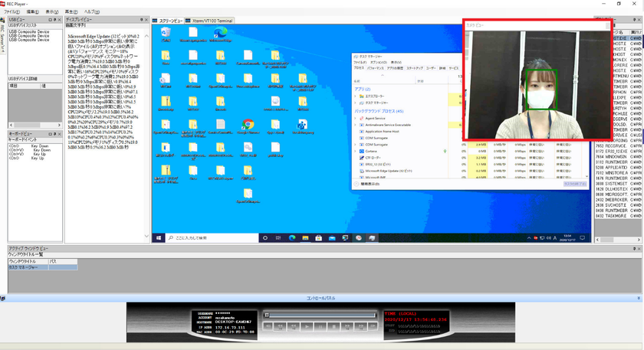Pin the ディスプレイビュー panel
Image resolution: width=644 pixels, height=350 pixels.
pos(141,20)
